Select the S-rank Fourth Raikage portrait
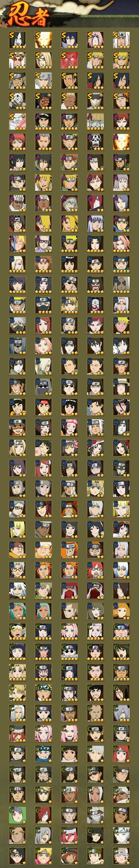This screenshot has width=139, height=868. pyautogui.click(x=69, y=101)
